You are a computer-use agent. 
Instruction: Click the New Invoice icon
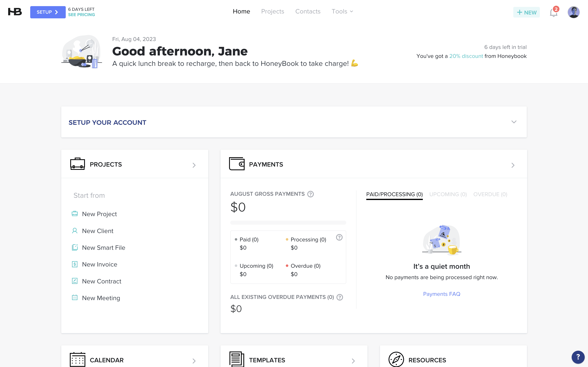[75, 264]
